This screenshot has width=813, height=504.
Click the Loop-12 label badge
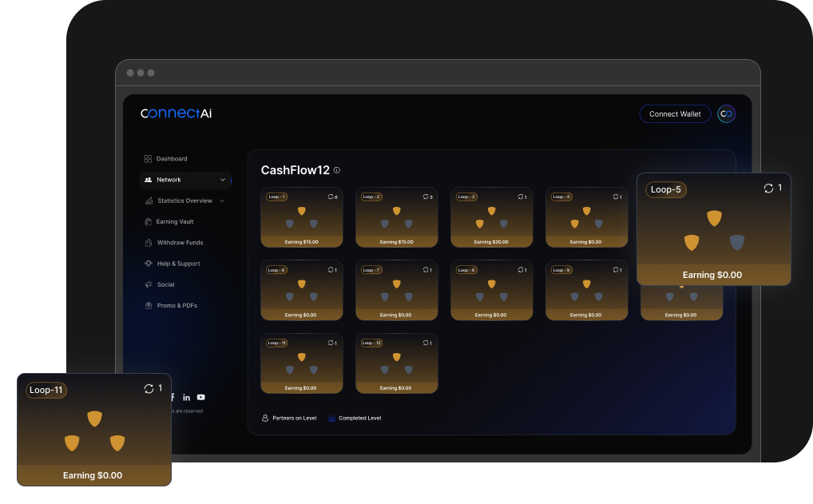(x=371, y=343)
